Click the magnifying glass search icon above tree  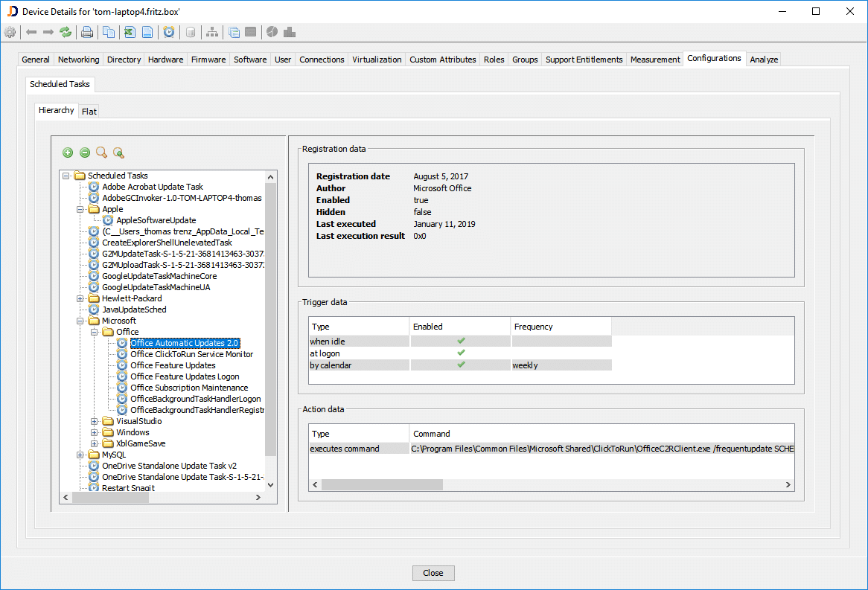point(101,153)
